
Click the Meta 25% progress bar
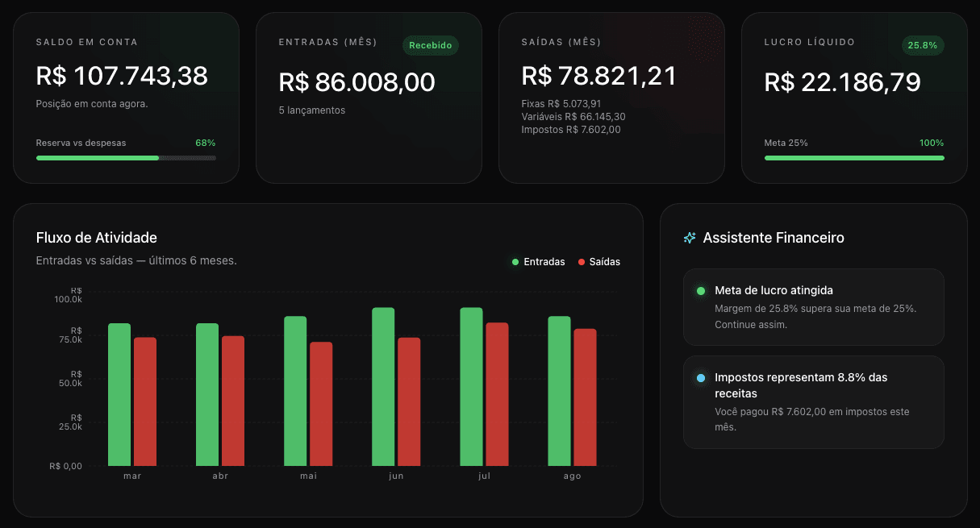pos(854,158)
